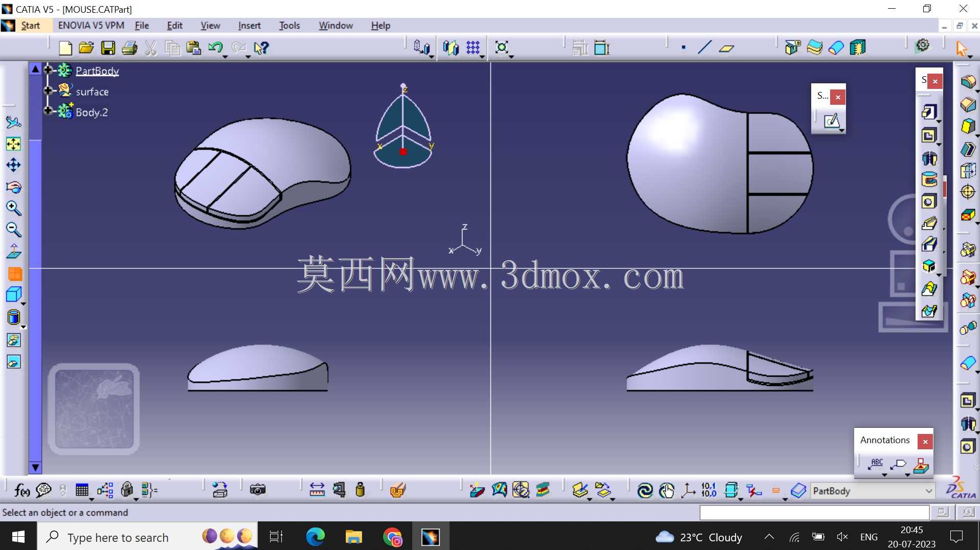Click the Normal View icon
980x550 pixels.
(13, 251)
